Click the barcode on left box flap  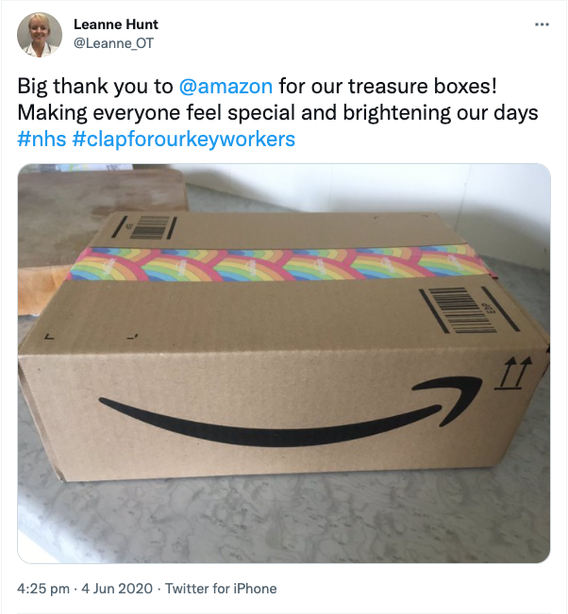pos(146,228)
